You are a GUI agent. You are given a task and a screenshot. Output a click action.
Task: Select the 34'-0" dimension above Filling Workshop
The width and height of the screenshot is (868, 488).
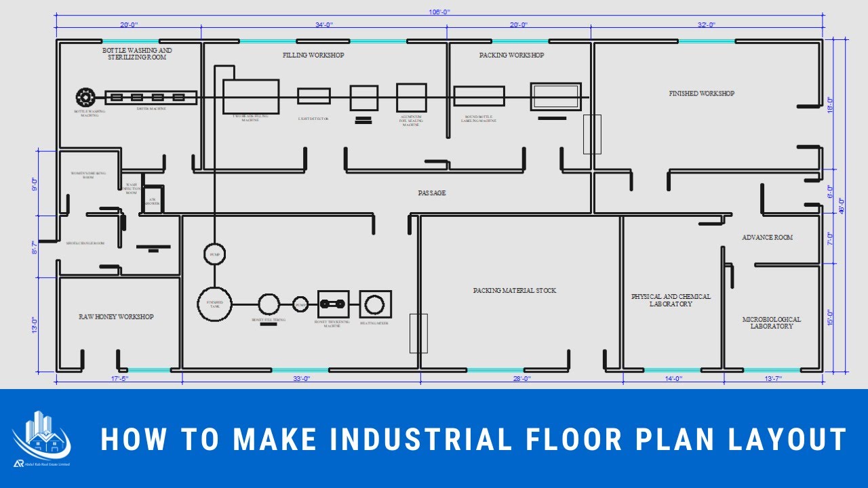click(x=324, y=24)
